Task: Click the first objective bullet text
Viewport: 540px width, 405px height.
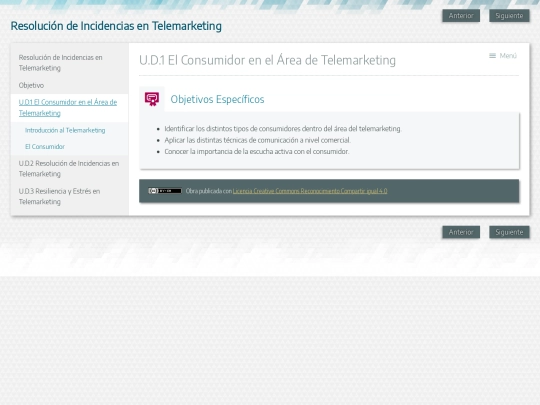Action: 283,129
